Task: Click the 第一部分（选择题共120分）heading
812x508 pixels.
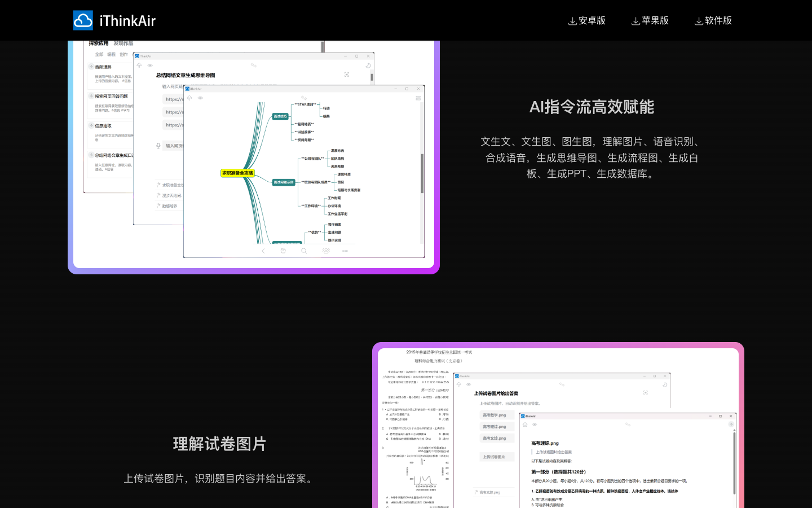Action: coord(558,472)
